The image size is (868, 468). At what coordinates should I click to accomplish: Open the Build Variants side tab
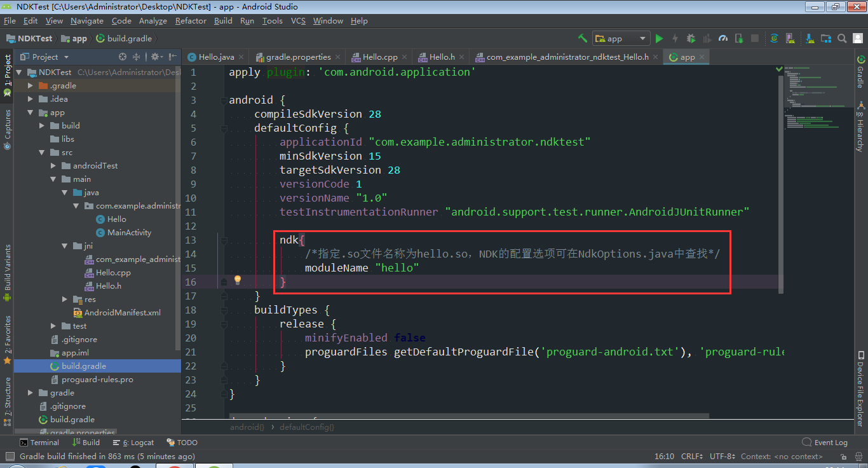pyautogui.click(x=8, y=272)
